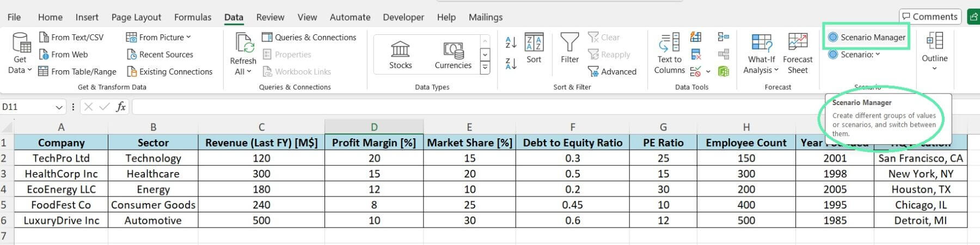This screenshot has height=245, width=980.
Task: Click the Insert Function fx icon
Action: pyautogui.click(x=121, y=107)
